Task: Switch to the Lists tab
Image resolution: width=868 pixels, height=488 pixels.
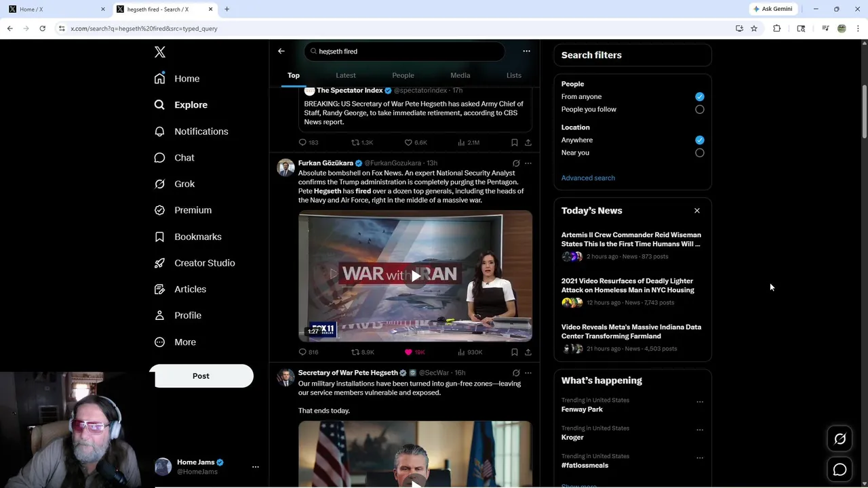Action: pyautogui.click(x=514, y=75)
